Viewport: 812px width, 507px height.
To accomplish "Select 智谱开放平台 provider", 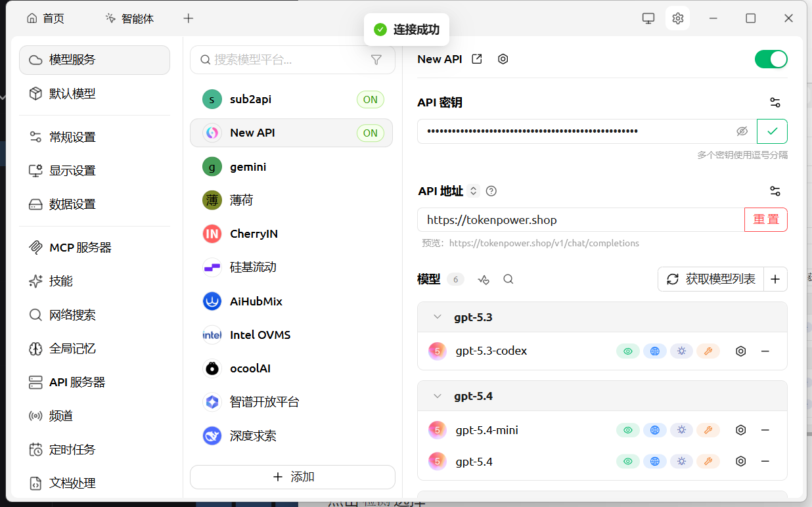I will 291,402.
